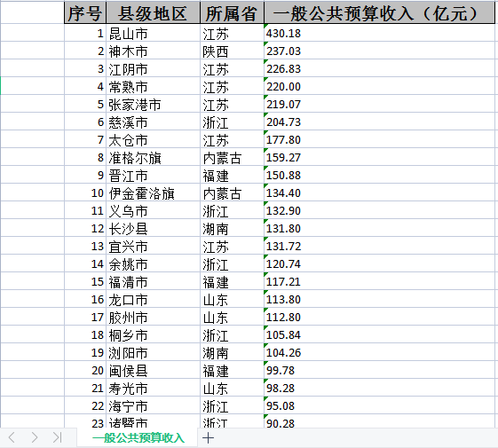The height and width of the screenshot is (448, 498).
Task: Select the cell 闽侯县
Action: click(x=153, y=371)
